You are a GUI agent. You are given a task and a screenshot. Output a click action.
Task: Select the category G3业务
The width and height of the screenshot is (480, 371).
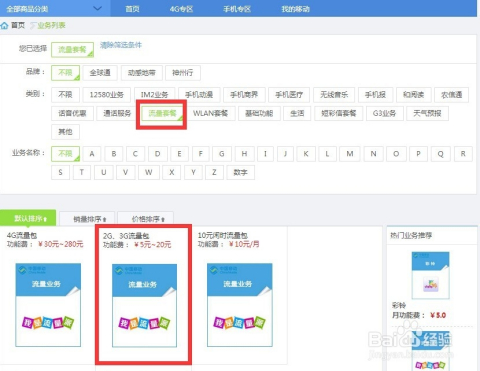click(x=384, y=113)
